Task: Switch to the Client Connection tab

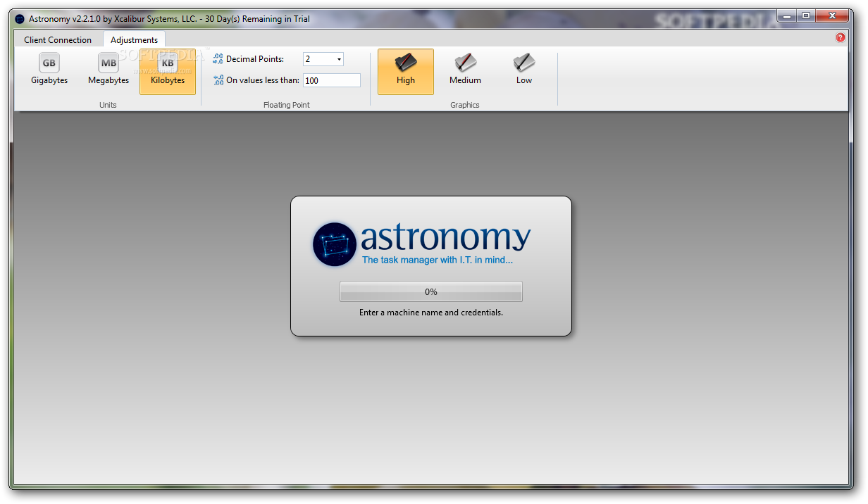Action: pos(58,39)
